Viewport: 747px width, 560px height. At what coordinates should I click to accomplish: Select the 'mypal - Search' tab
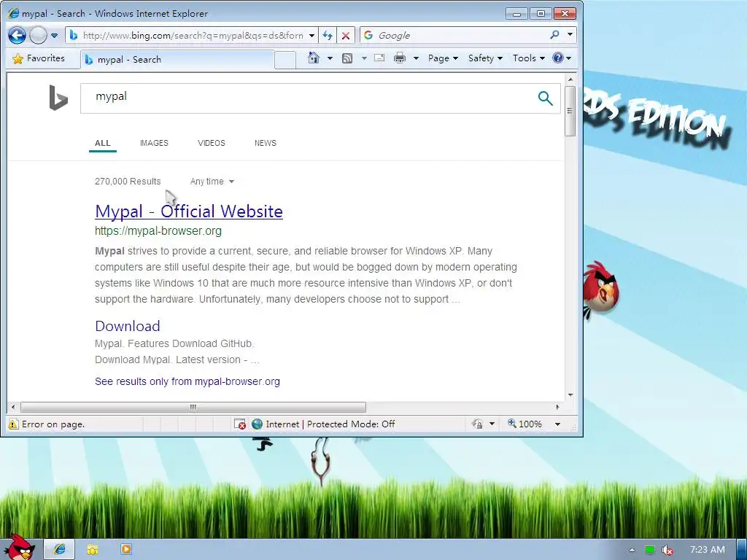(177, 60)
